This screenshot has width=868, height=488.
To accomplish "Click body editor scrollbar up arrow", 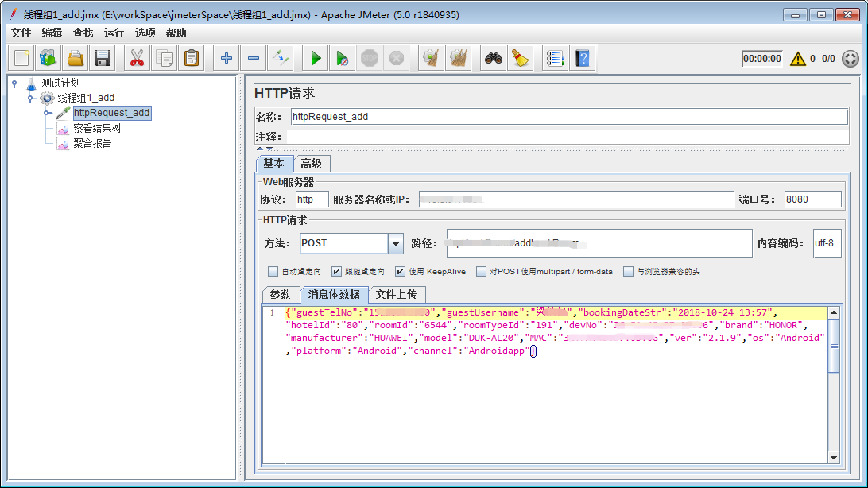I will click(834, 312).
